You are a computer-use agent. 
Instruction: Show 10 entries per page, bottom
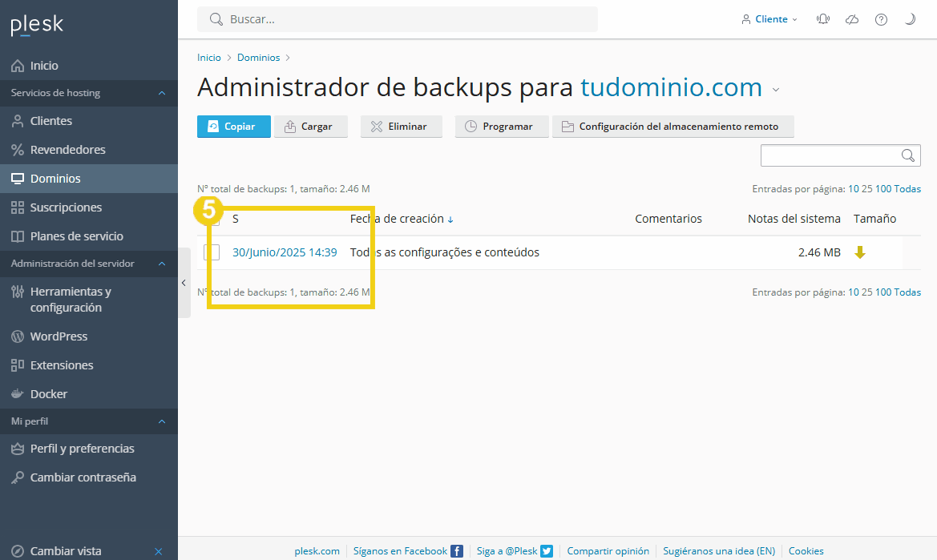point(853,292)
